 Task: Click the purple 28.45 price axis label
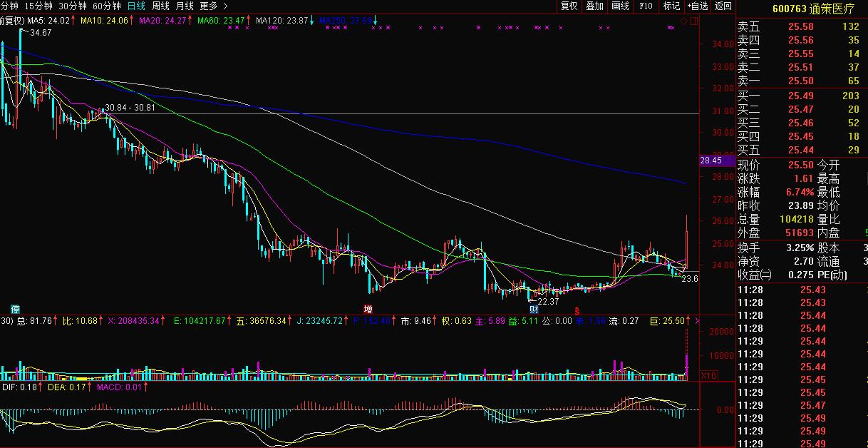click(711, 161)
